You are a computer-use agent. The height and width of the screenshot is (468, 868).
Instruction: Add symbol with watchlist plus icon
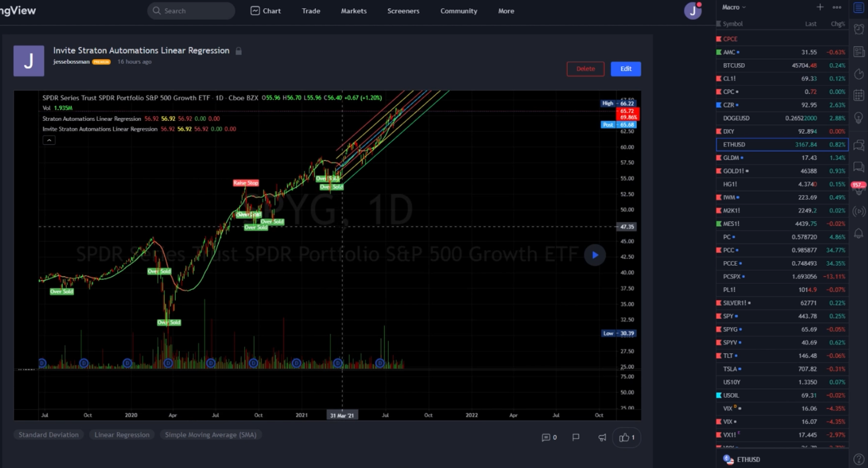tap(820, 7)
